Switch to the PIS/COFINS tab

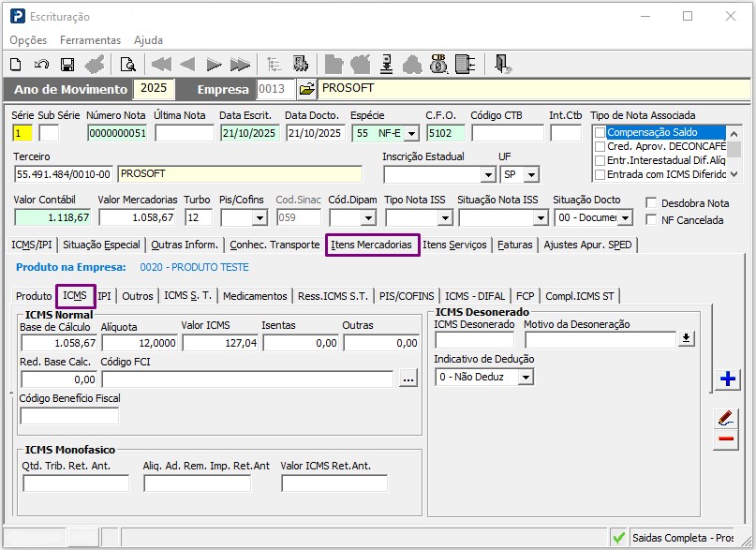407,296
